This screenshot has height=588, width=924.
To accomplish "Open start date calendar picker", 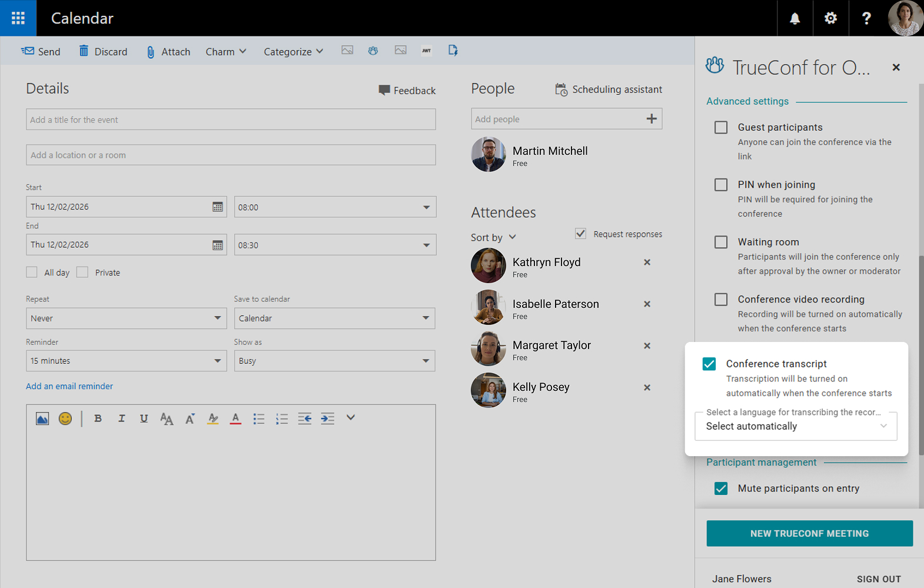I will coord(217,207).
